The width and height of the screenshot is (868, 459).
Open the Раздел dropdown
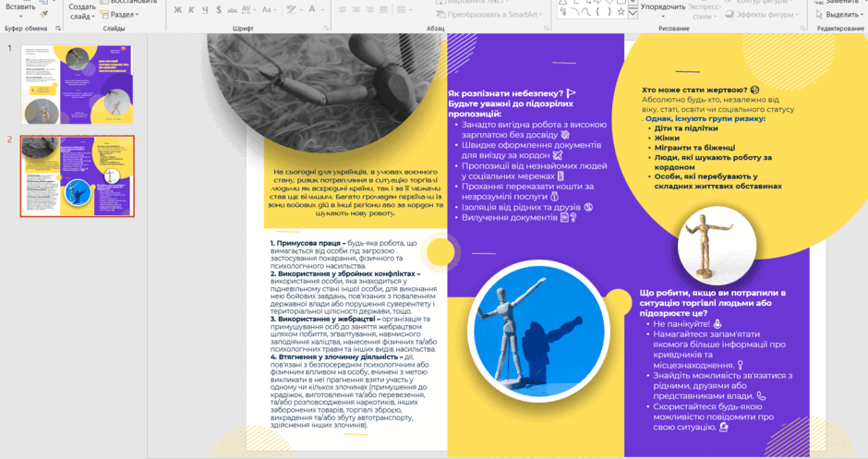pyautogui.click(x=120, y=15)
